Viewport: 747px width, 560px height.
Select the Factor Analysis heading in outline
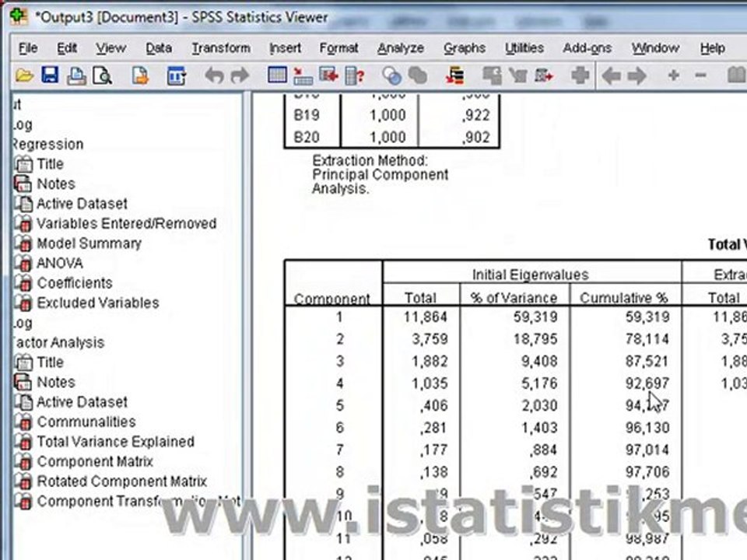tap(58, 342)
